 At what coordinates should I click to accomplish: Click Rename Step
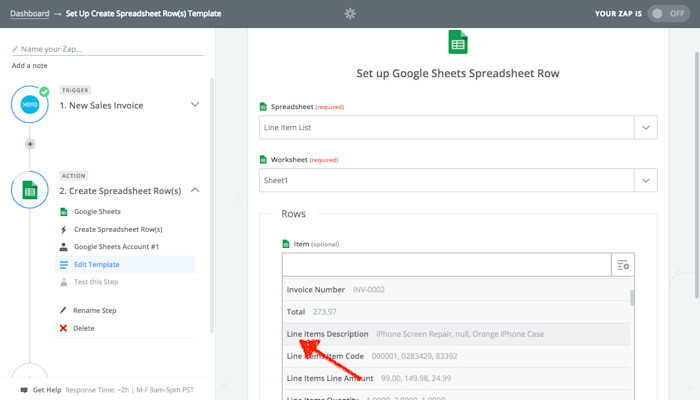click(94, 310)
